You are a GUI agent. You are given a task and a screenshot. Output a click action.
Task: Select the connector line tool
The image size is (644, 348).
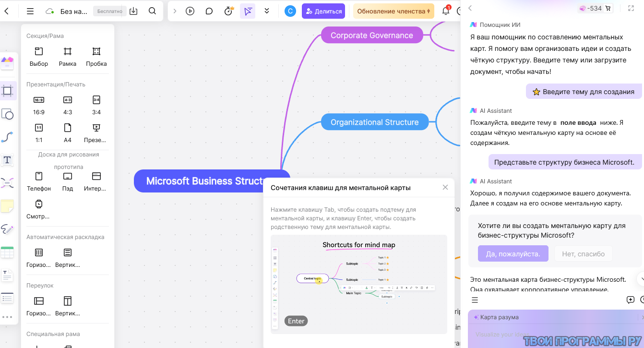click(7, 137)
